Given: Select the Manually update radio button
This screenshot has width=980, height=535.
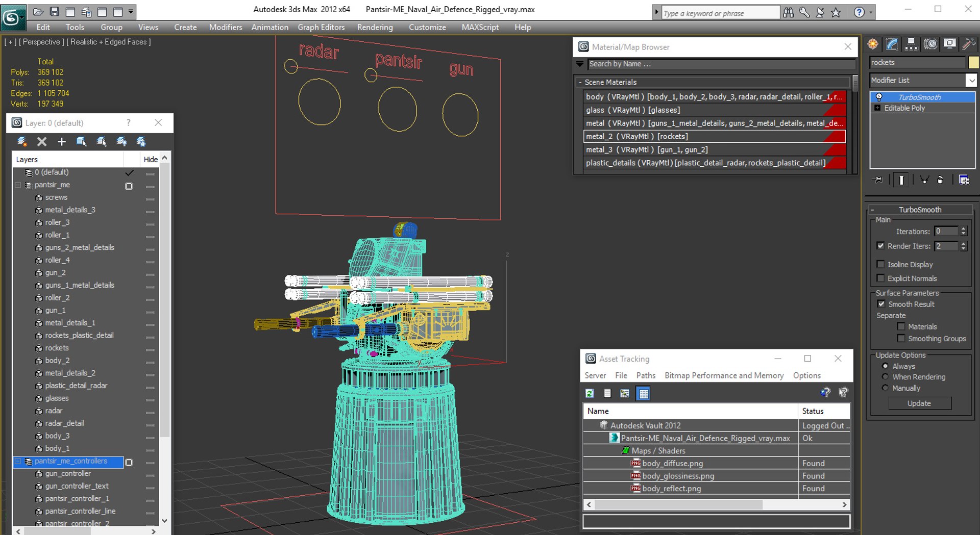Looking at the screenshot, I should pyautogui.click(x=885, y=388).
